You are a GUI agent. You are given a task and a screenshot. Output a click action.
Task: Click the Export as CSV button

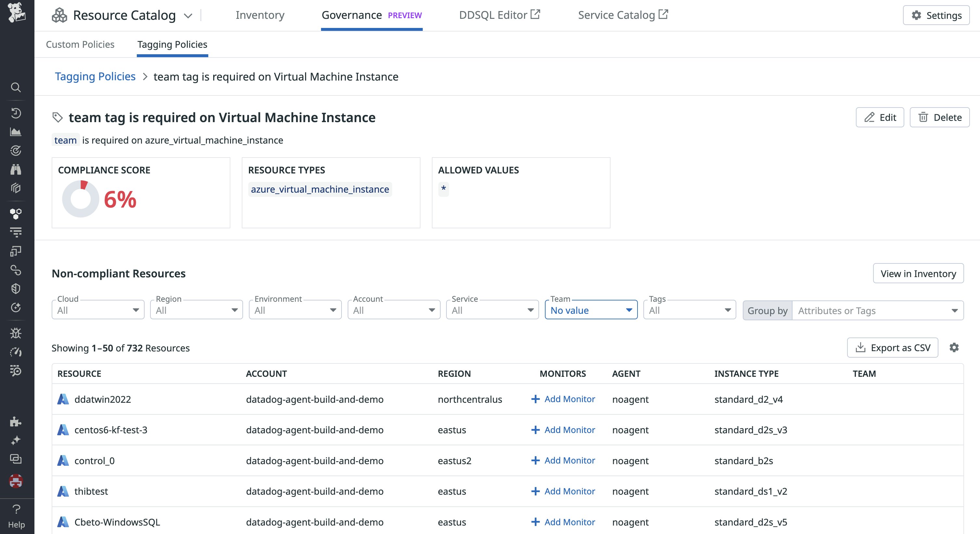[892, 348]
